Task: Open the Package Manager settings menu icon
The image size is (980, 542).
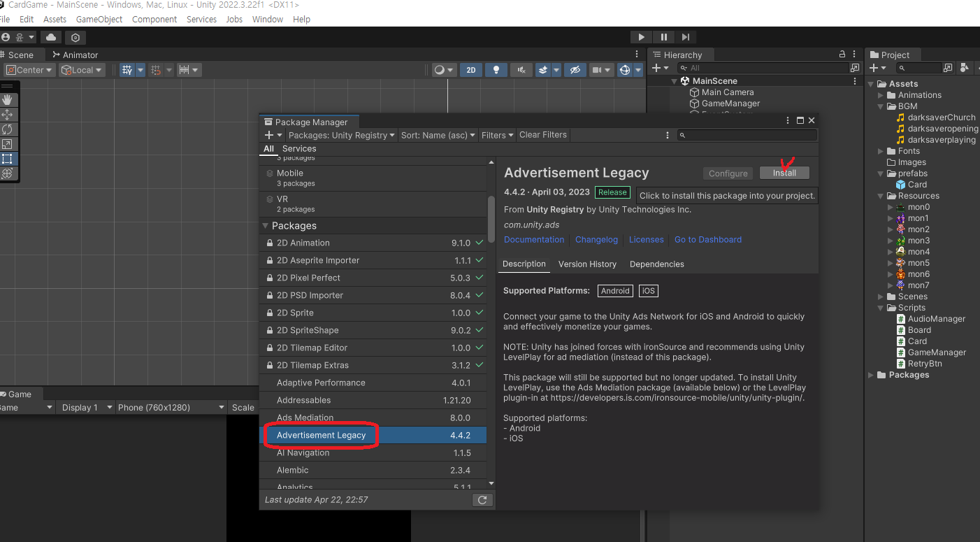Action: coord(669,135)
